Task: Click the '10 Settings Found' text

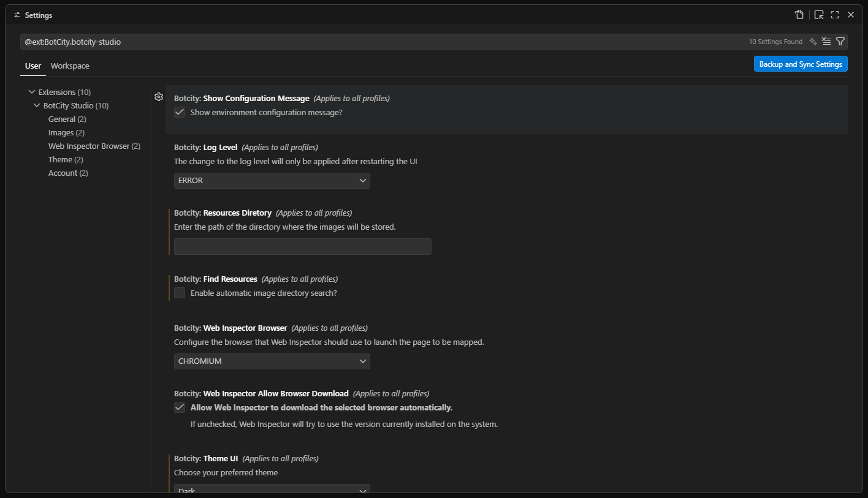Action: click(775, 42)
